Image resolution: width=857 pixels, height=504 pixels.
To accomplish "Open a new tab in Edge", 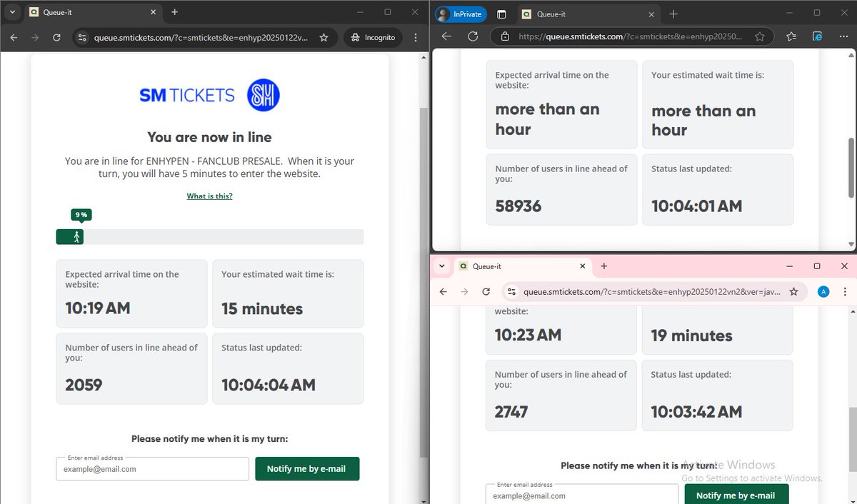I will pos(673,14).
